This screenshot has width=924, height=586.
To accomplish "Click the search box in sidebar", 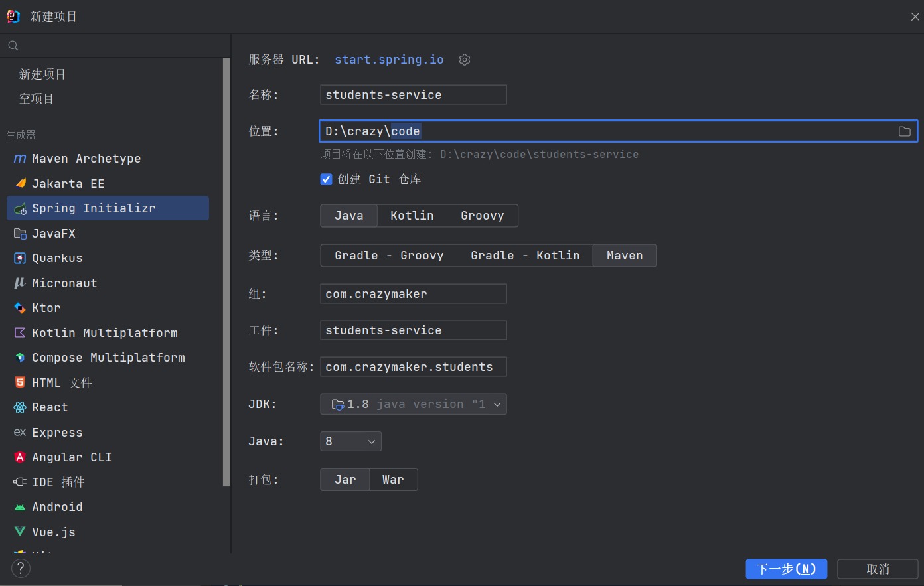I will coord(116,46).
